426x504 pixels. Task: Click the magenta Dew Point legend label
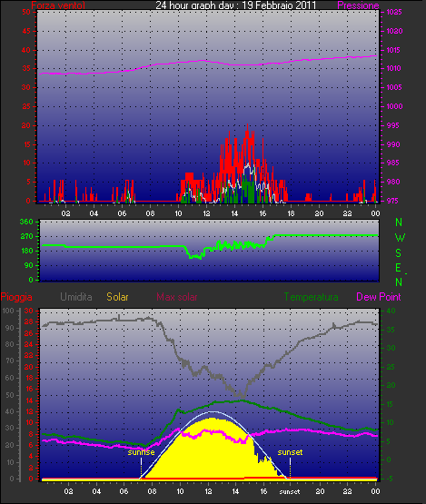point(379,297)
